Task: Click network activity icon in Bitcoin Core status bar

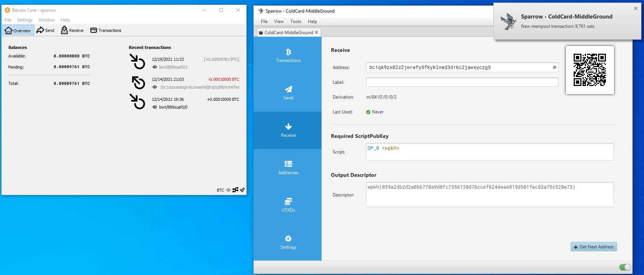Action: coord(235,190)
